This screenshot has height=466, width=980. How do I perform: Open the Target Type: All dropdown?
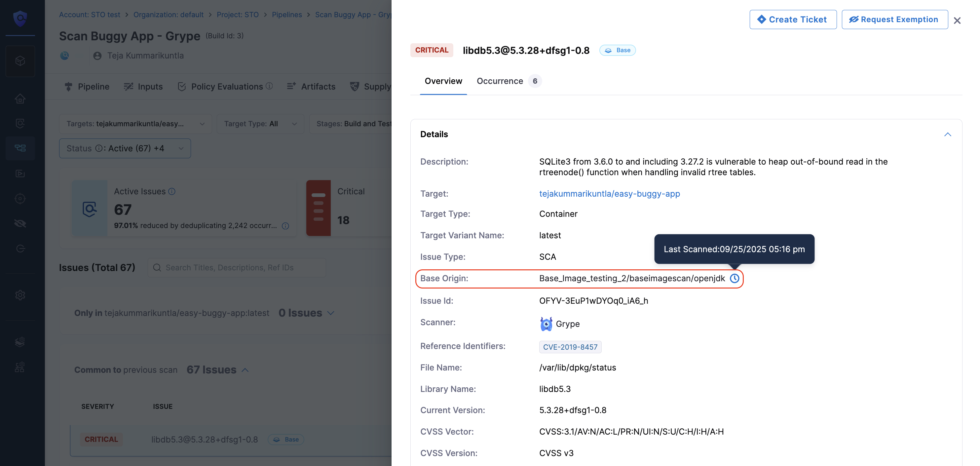[260, 124]
